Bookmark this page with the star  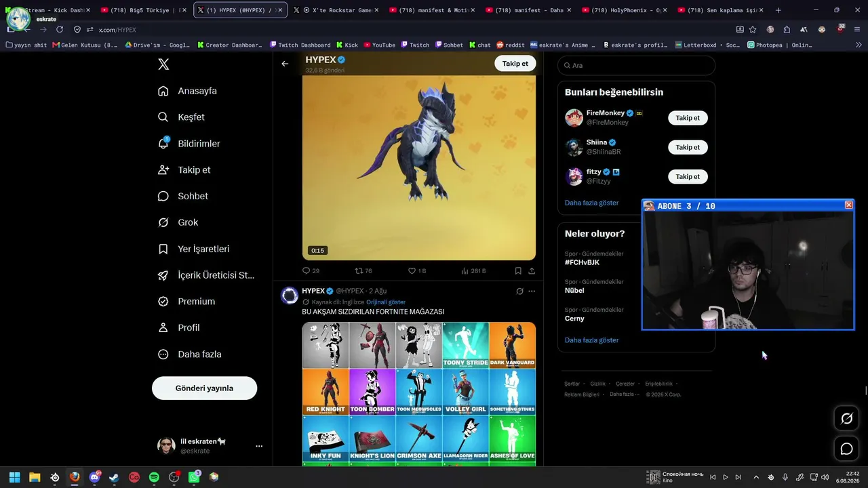click(x=753, y=30)
